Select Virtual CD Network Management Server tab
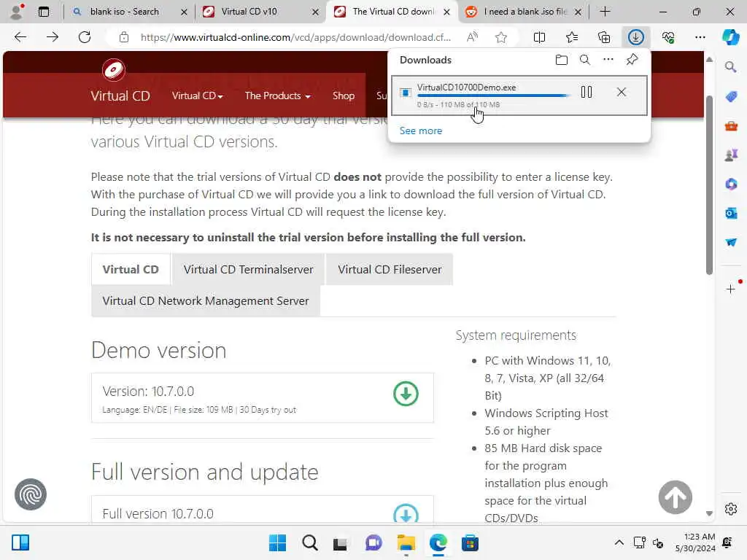 click(206, 301)
